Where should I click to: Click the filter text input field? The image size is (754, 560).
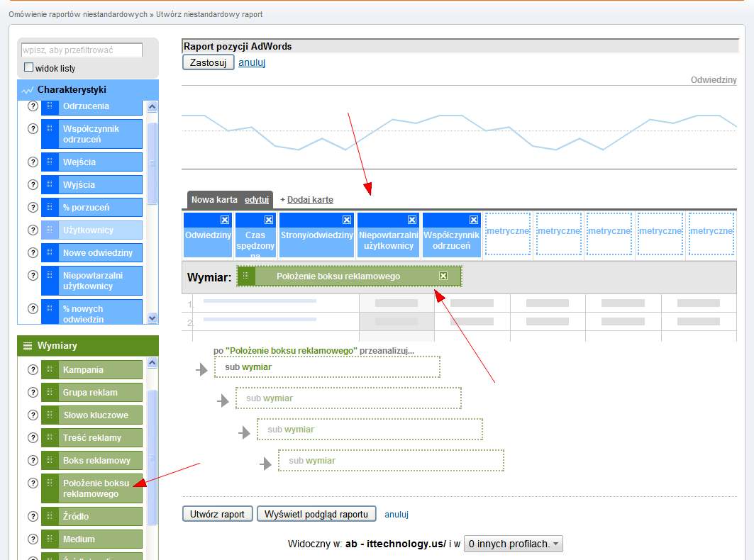82,50
